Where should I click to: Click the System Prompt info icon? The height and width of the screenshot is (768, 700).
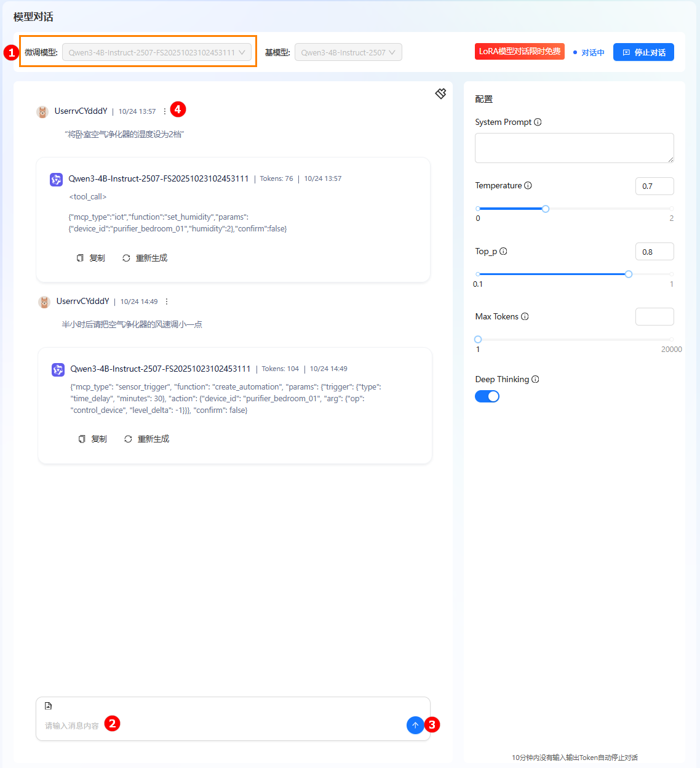click(538, 122)
